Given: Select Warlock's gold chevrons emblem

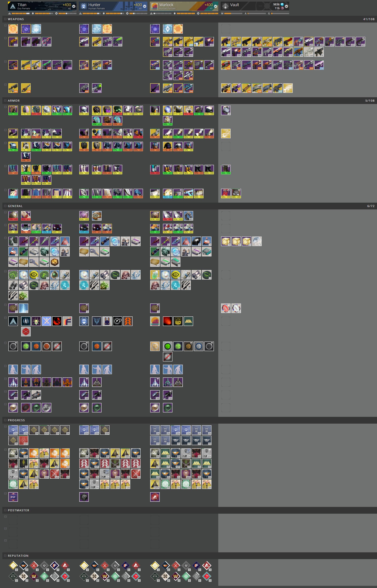Looking at the screenshot, I should coord(188,321).
